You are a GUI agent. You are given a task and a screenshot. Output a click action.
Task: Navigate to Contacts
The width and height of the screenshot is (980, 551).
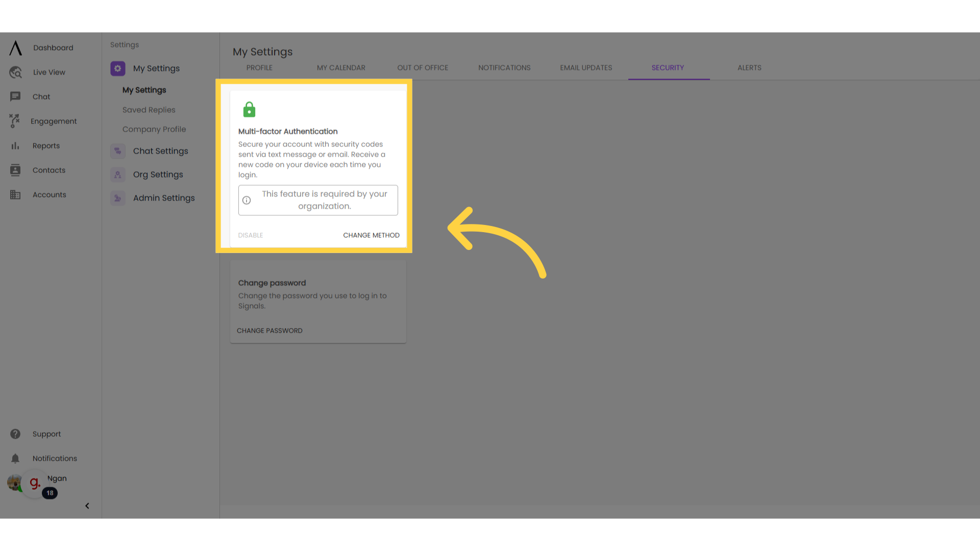49,169
